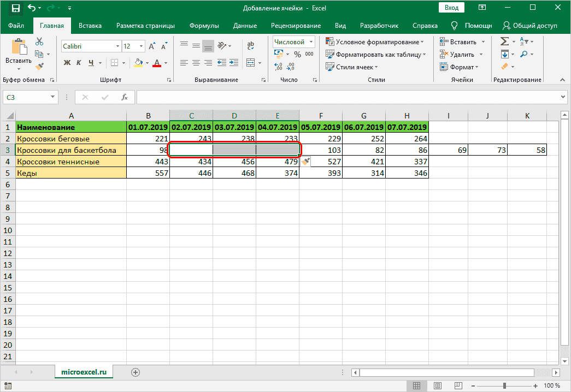
Task: Open the Name Box dropdown arrow
Action: 53,97
